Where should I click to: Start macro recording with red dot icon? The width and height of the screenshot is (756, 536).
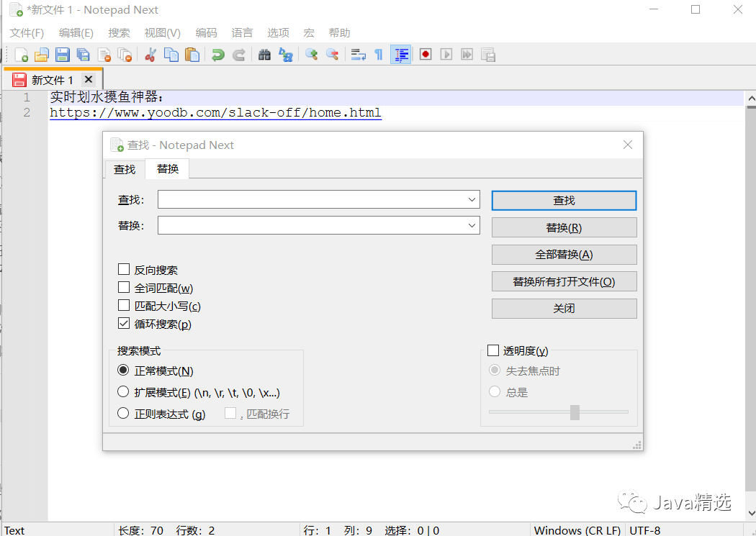[x=426, y=55]
